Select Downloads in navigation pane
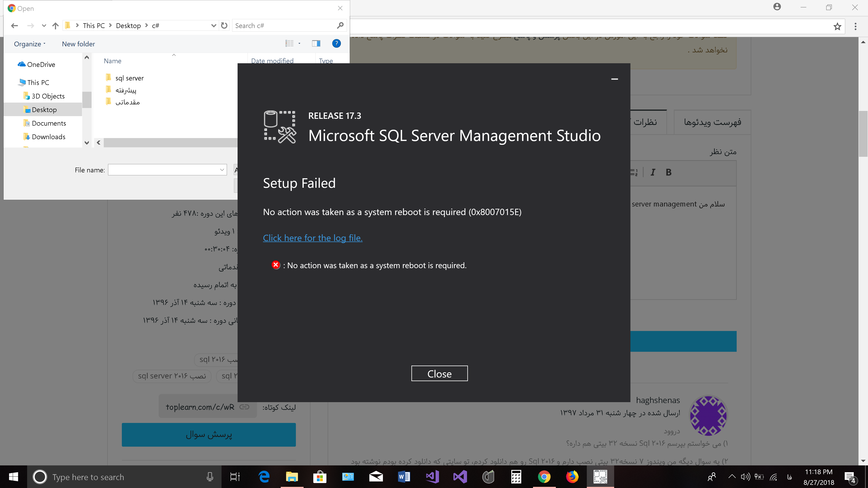The width and height of the screenshot is (868, 488). point(45,137)
